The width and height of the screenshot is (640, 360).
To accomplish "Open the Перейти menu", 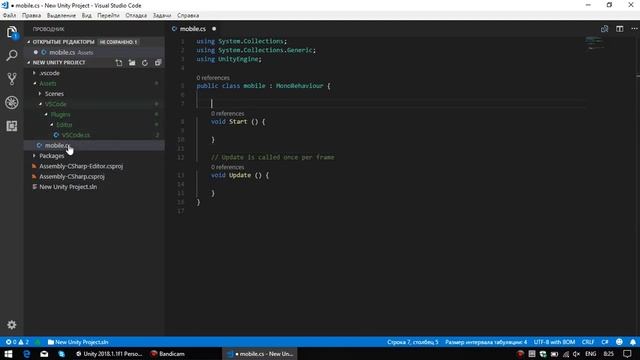I will (108, 16).
